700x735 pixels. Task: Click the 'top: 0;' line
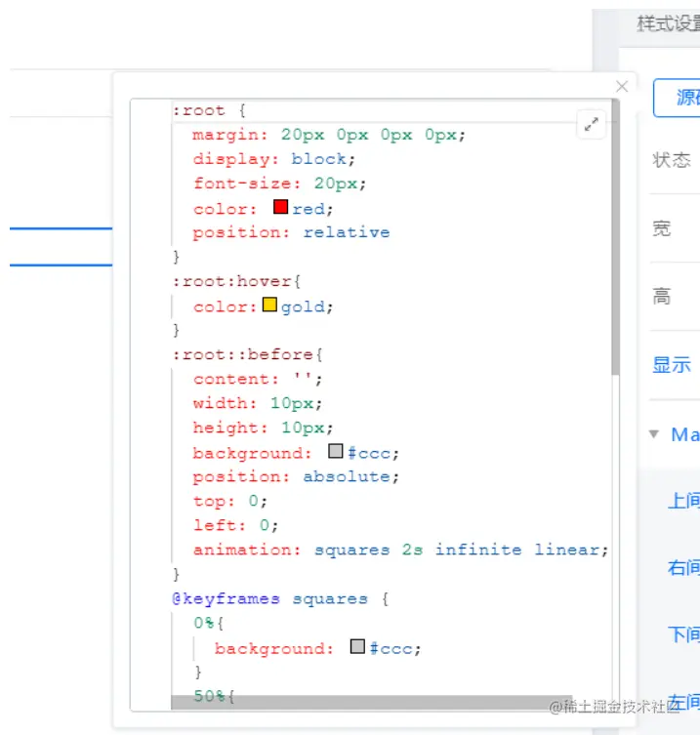pos(230,501)
